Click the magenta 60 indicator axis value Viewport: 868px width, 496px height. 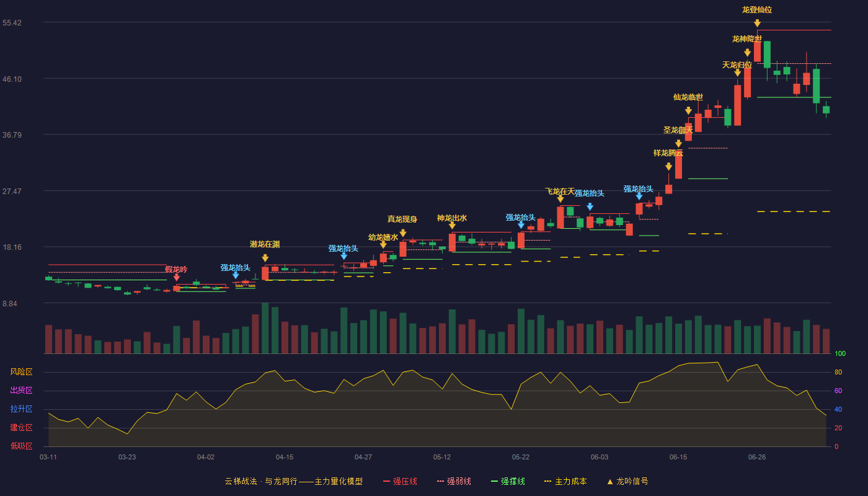coord(838,391)
